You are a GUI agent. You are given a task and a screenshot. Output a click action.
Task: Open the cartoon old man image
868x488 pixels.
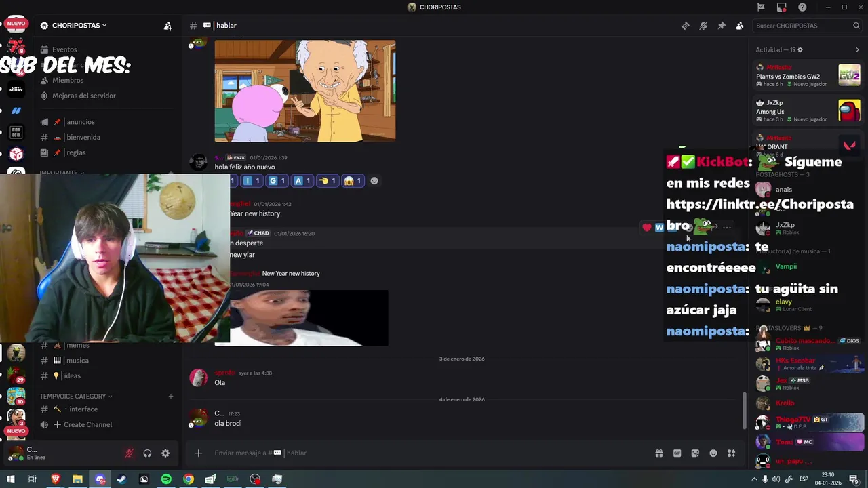pos(305,91)
